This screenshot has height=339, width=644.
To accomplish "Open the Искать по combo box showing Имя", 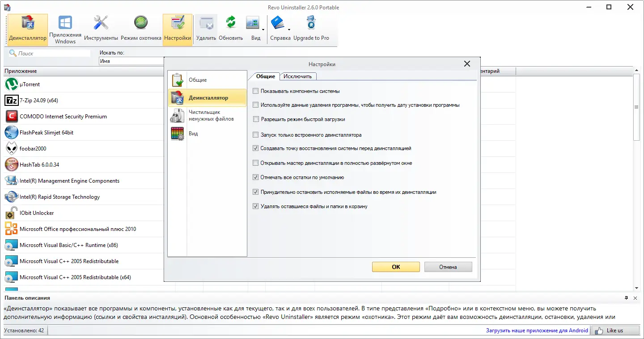I will click(x=131, y=61).
